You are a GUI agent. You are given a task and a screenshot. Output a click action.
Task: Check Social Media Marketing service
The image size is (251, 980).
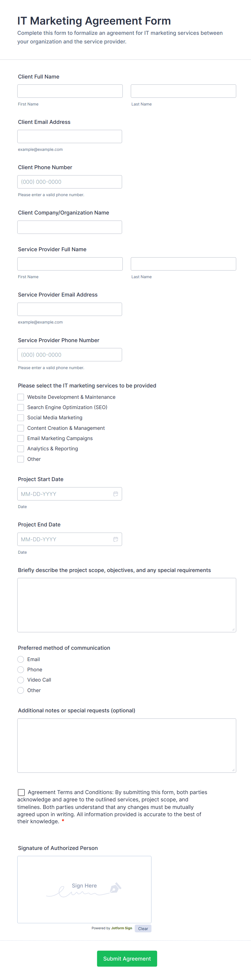click(x=21, y=417)
